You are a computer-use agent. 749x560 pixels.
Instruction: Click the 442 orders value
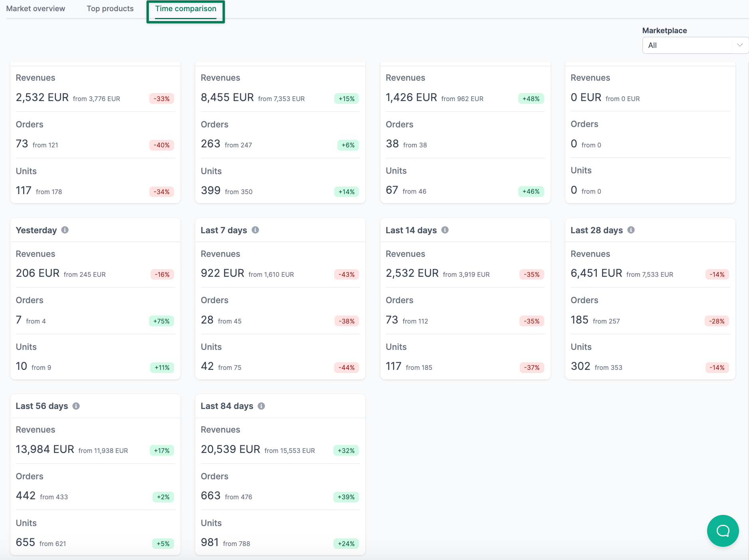coord(26,496)
